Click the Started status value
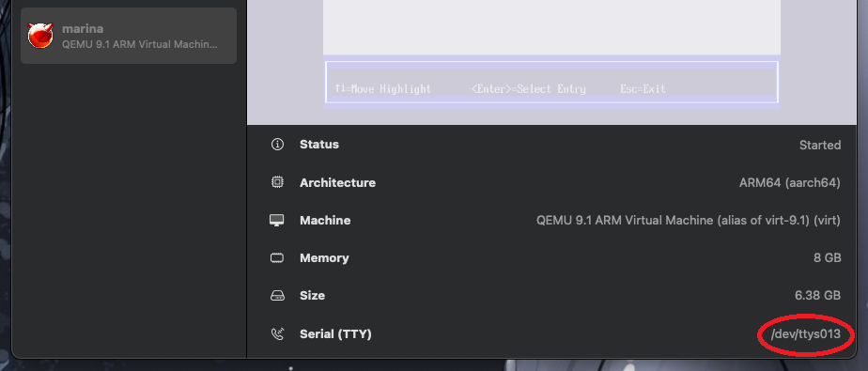The width and height of the screenshot is (868, 371). [x=820, y=145]
